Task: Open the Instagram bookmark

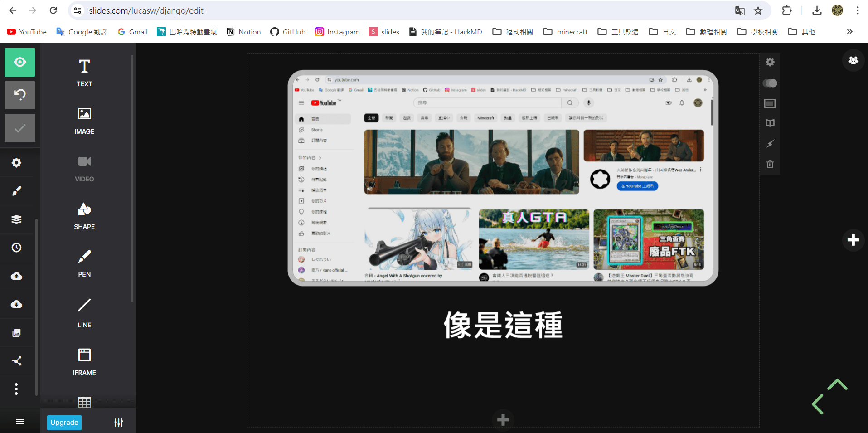Action: point(338,32)
